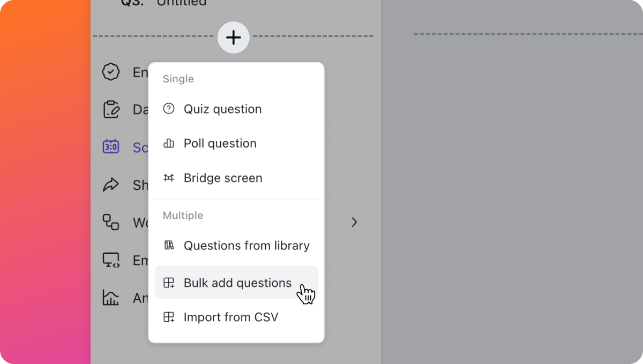Expand the chevron arrow in sidebar
The height and width of the screenshot is (364, 643).
pyautogui.click(x=354, y=222)
